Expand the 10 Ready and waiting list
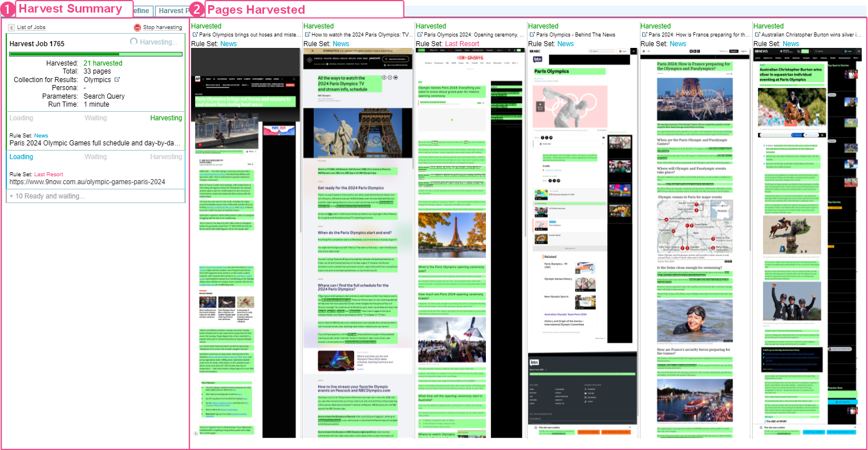 47,196
